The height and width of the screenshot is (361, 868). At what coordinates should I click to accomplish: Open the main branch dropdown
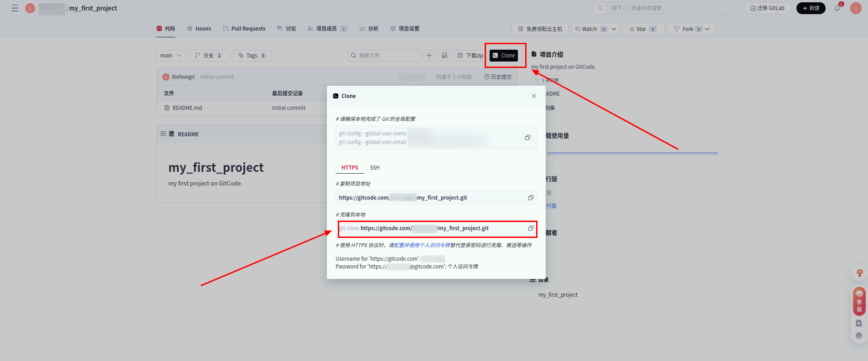click(170, 56)
